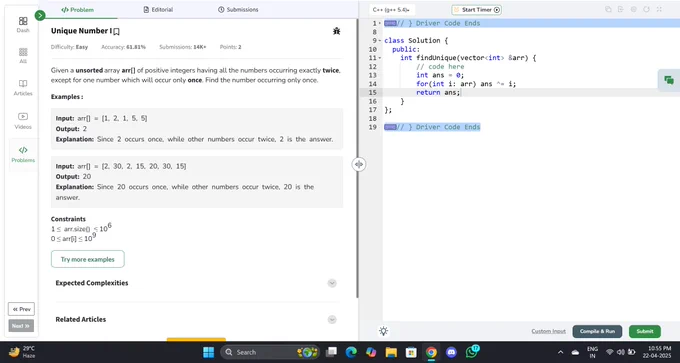Click the folded code marker on line 19

coord(390,127)
